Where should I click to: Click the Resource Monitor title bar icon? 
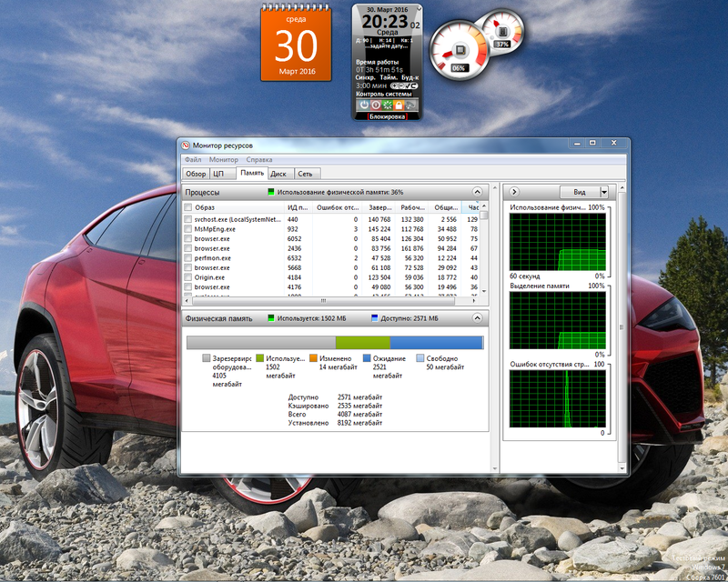click(187, 145)
